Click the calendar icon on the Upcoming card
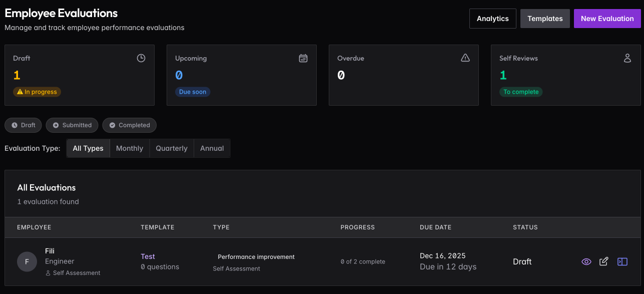The width and height of the screenshot is (644, 294). click(303, 58)
